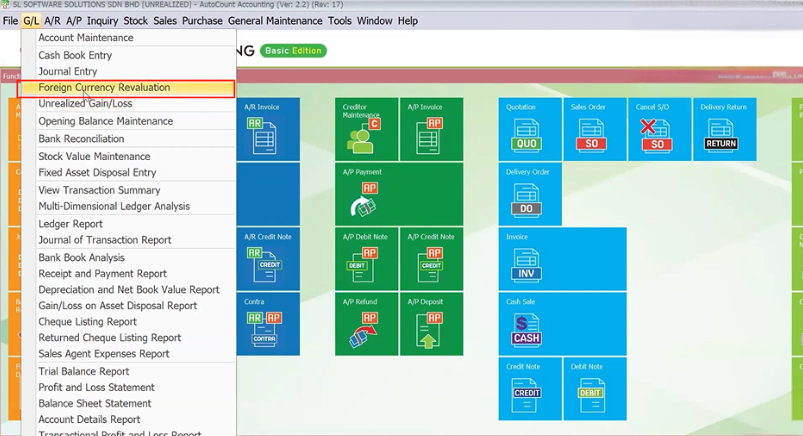Select Journal of Transaction Report

point(129,240)
